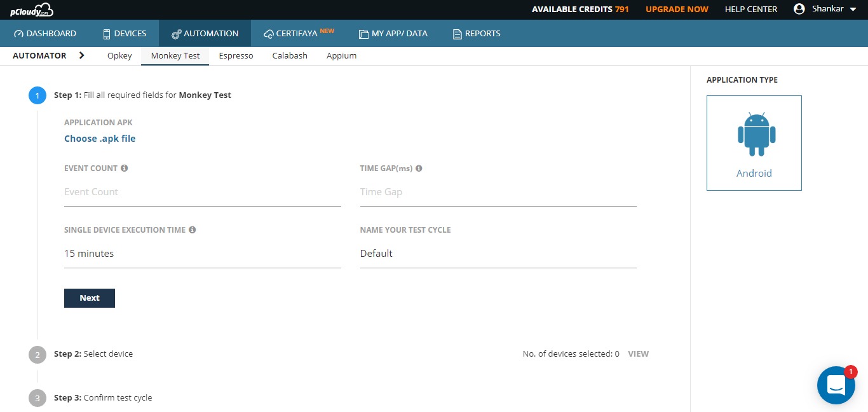Click the pCloudy logo
The image size is (868, 412).
(31, 10)
